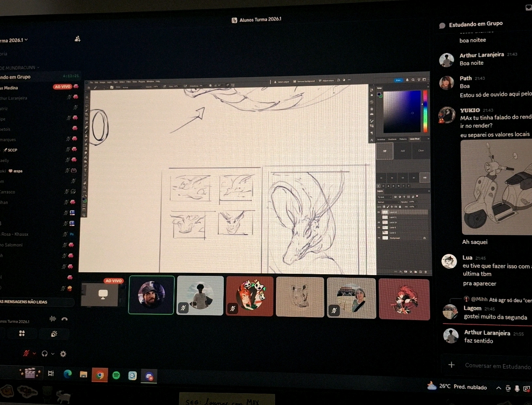Expand the microphone input options arrow
532x405 pixels.
coord(34,354)
